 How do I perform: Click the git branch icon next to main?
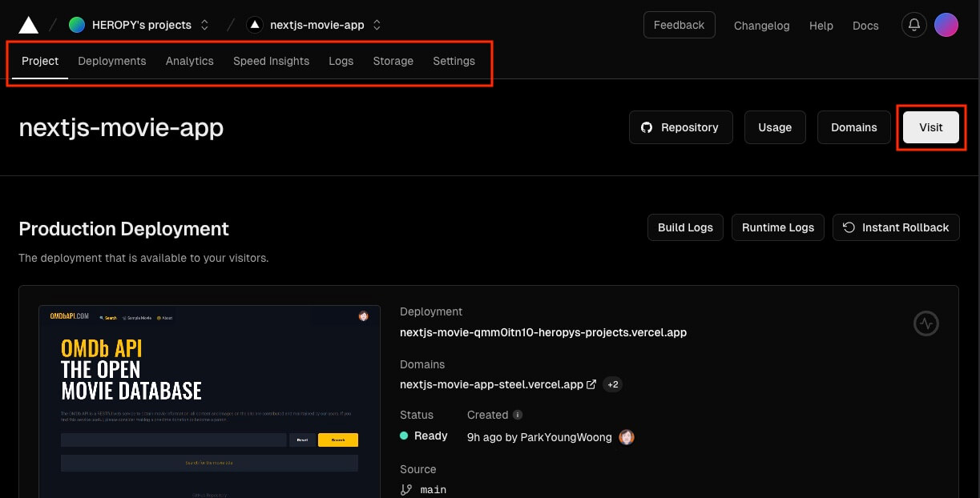coord(405,489)
